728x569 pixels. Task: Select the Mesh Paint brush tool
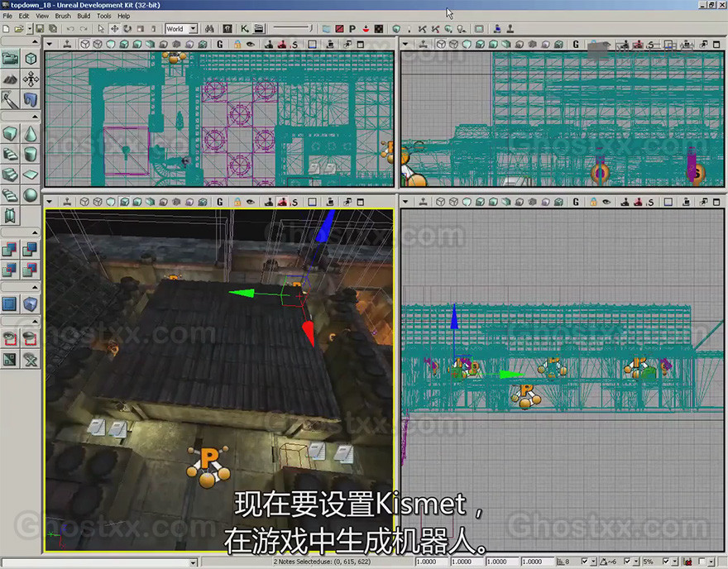[10, 100]
